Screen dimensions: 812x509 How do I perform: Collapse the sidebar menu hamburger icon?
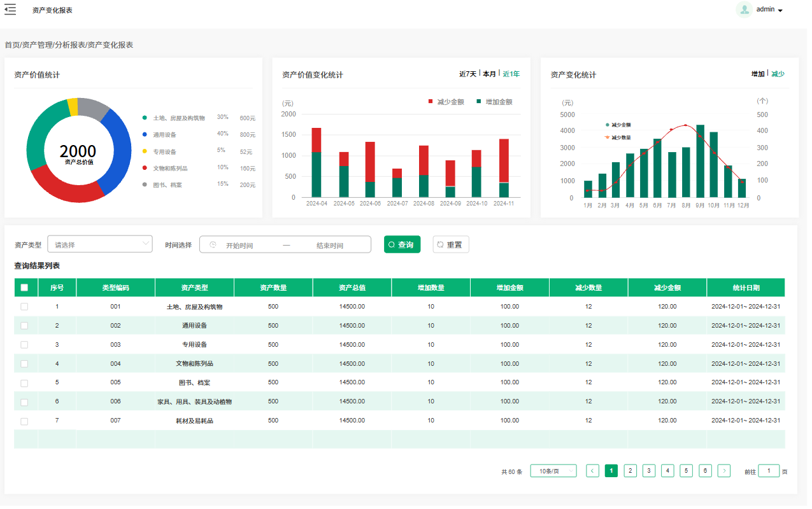click(x=10, y=10)
